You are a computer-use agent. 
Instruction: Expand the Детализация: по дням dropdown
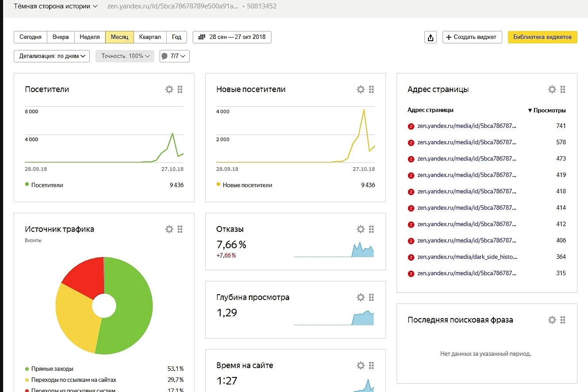[52, 56]
